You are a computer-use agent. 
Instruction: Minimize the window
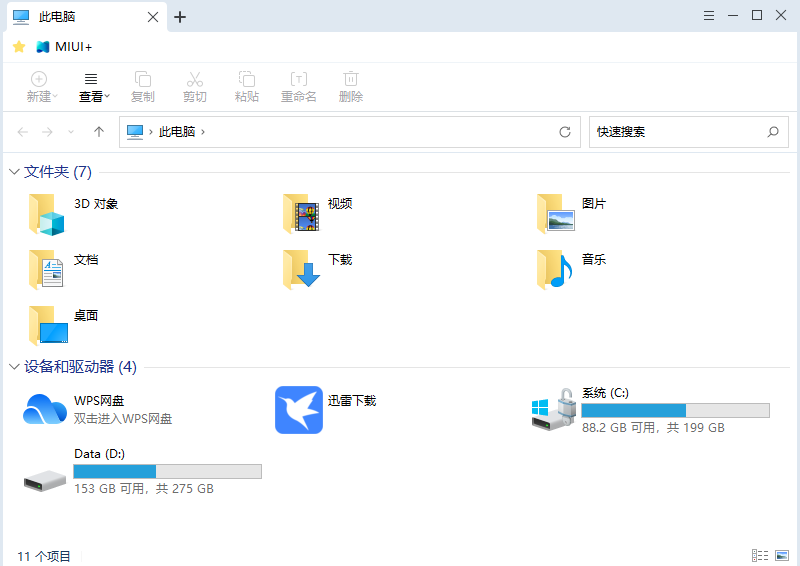[733, 15]
